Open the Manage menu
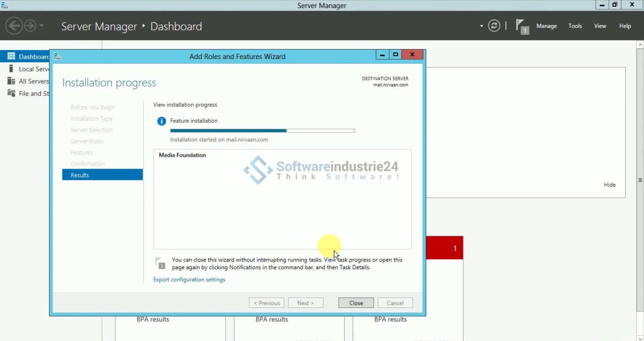The width and height of the screenshot is (644, 341). point(546,26)
